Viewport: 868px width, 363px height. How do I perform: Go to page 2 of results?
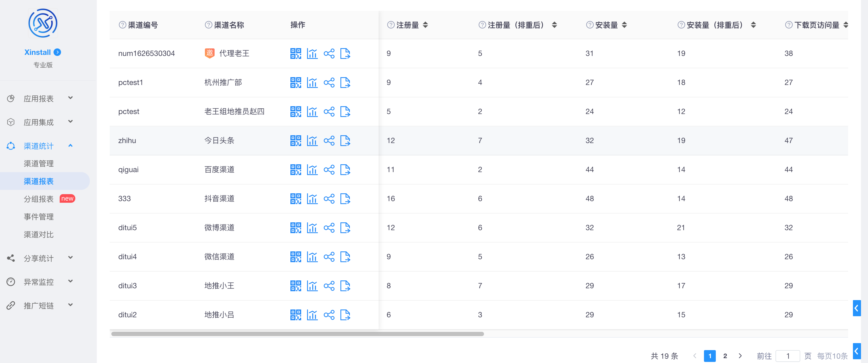[725, 356]
